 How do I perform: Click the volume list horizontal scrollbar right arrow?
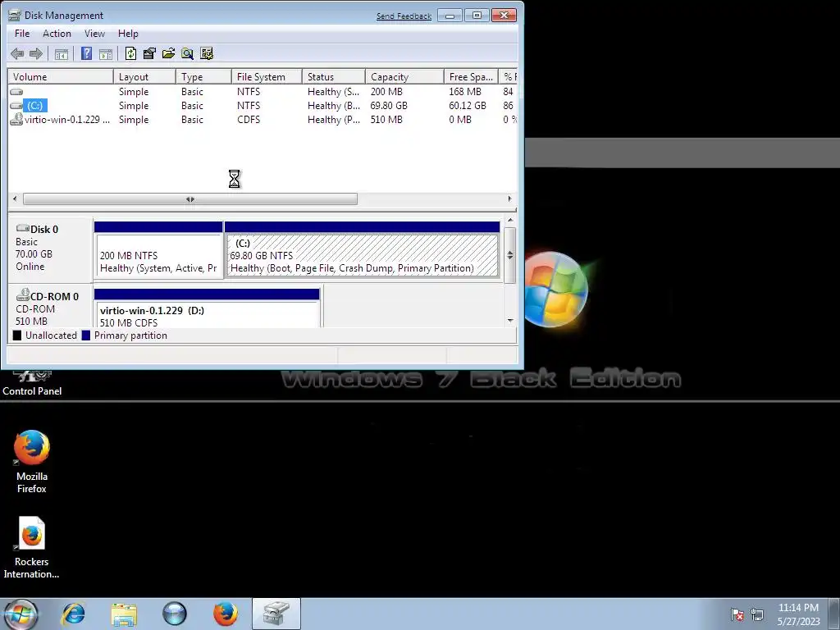[509, 199]
